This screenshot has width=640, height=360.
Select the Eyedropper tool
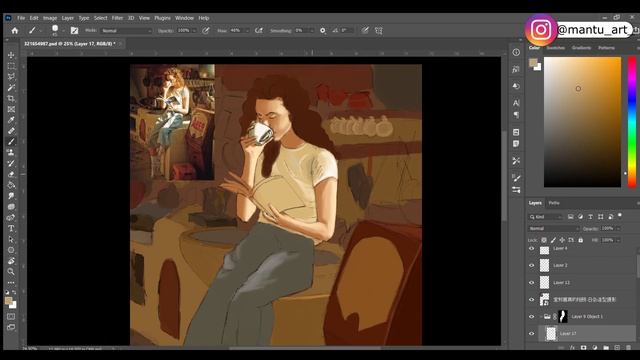point(11,120)
